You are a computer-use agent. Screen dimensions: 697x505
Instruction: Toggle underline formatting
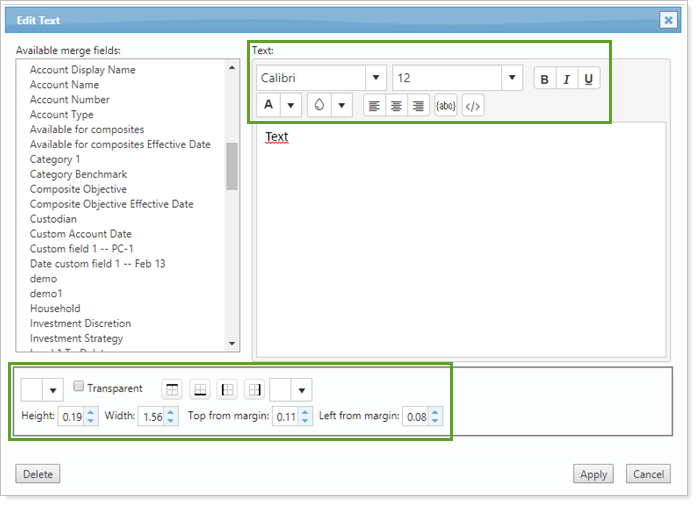point(588,79)
